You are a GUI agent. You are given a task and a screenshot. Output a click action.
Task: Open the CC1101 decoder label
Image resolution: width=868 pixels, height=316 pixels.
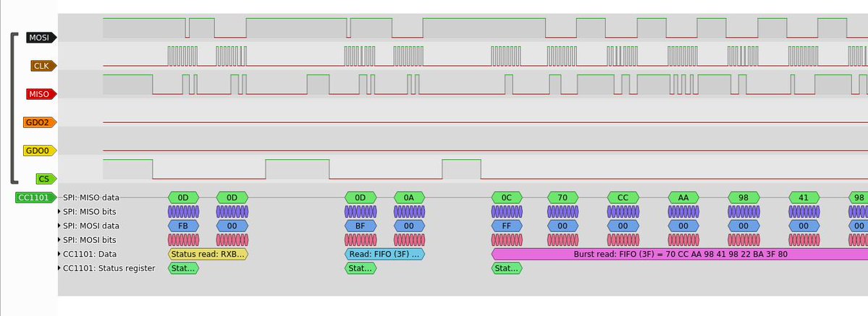tap(36, 197)
